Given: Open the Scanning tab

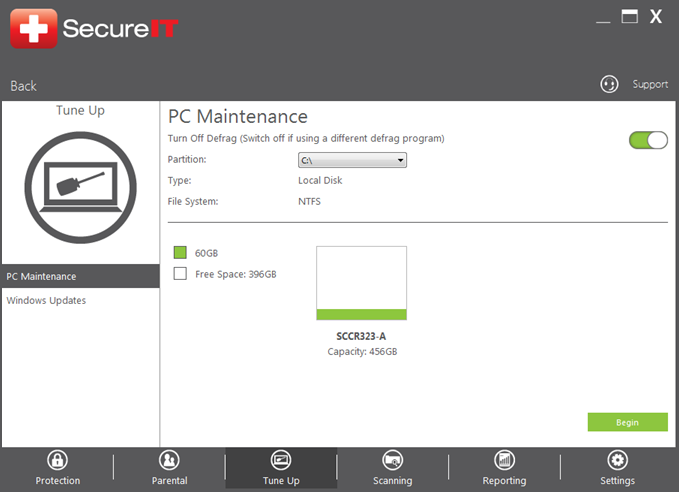Looking at the screenshot, I should [393, 469].
